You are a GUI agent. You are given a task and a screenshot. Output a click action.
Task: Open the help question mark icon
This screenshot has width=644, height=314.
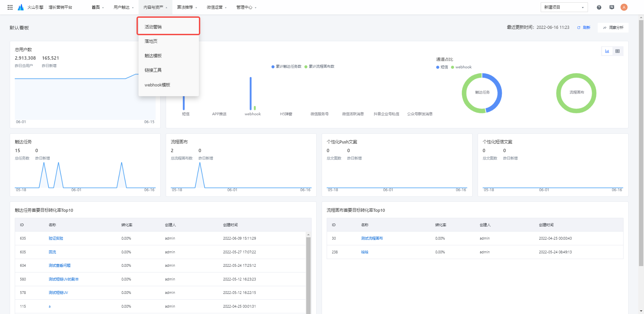click(599, 7)
